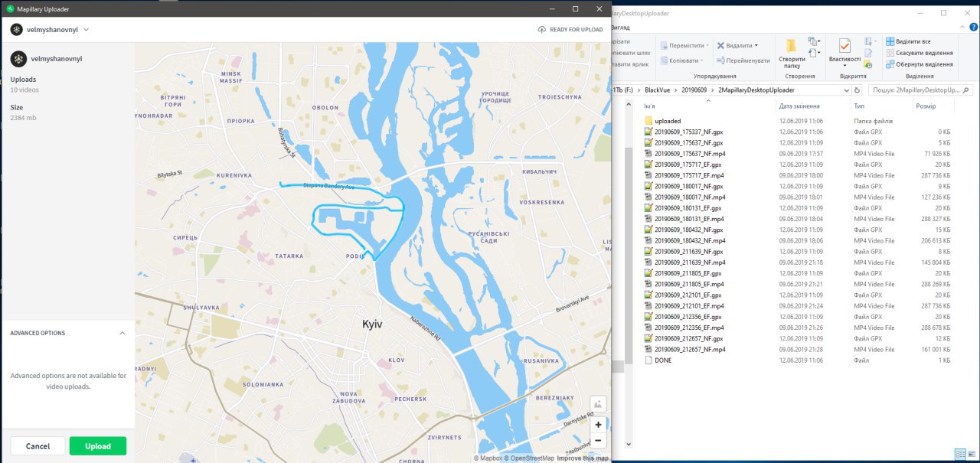
Task: Open the address bar history dropdown
Action: click(x=848, y=90)
